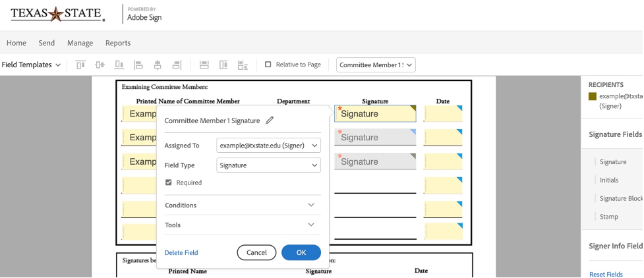Click the first row's yellow Signature field

click(376, 114)
